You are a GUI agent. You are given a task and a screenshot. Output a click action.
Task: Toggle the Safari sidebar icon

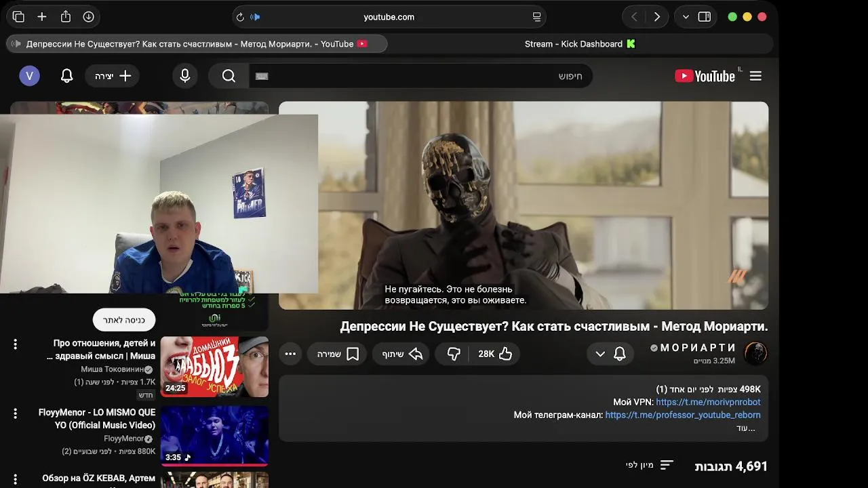tap(705, 17)
